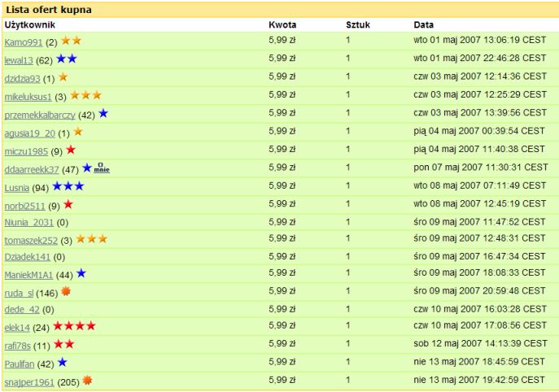Click the orange burst icon next to snajper1961
The width and height of the screenshot is (559, 392).
click(87, 381)
